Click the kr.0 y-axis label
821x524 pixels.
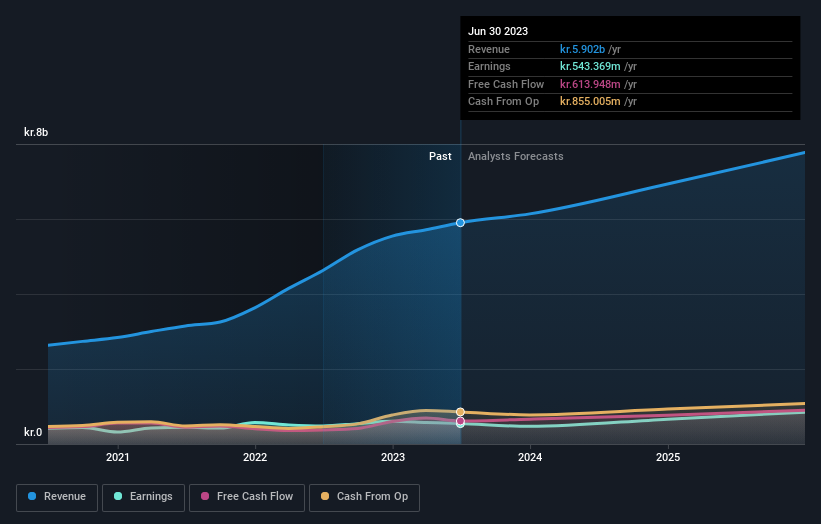point(33,432)
